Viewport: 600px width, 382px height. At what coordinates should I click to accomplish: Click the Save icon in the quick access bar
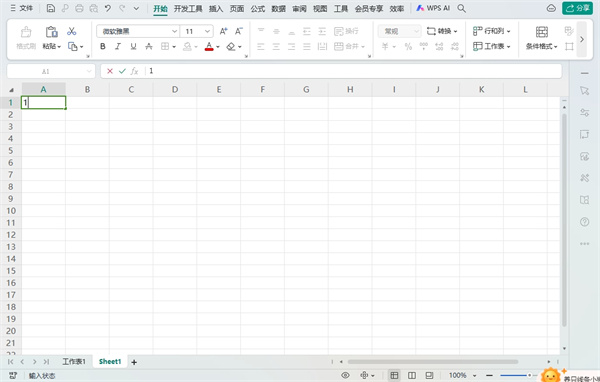click(x=51, y=8)
